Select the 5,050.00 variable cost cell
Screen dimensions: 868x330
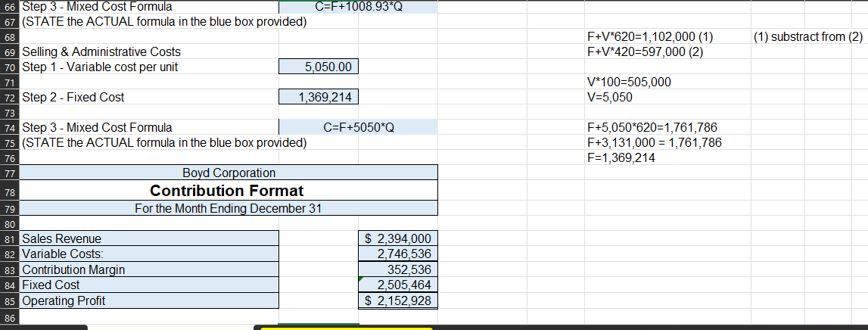coord(319,67)
